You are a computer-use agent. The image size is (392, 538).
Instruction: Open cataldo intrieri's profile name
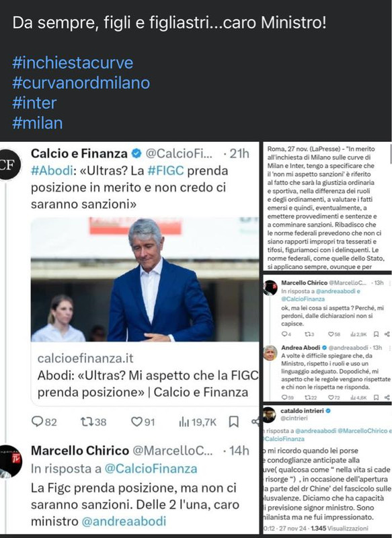click(302, 411)
